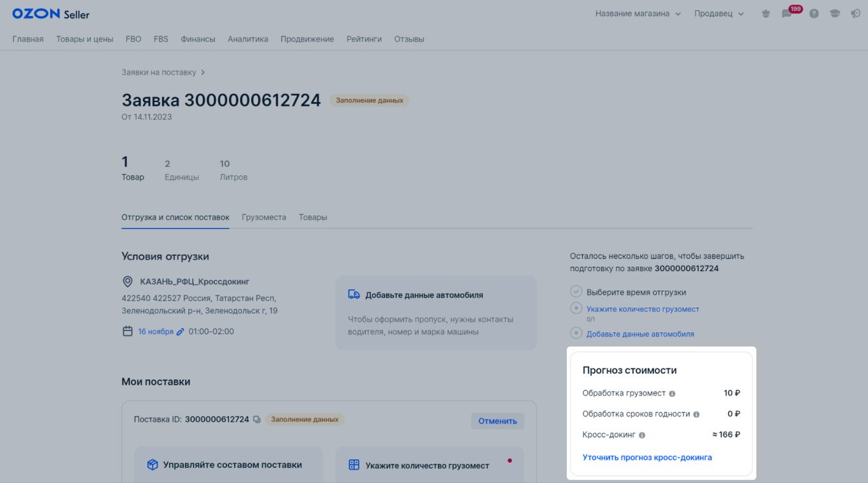Select the Отгрузка и список поставок tab
The image size is (868, 483).
click(x=176, y=217)
